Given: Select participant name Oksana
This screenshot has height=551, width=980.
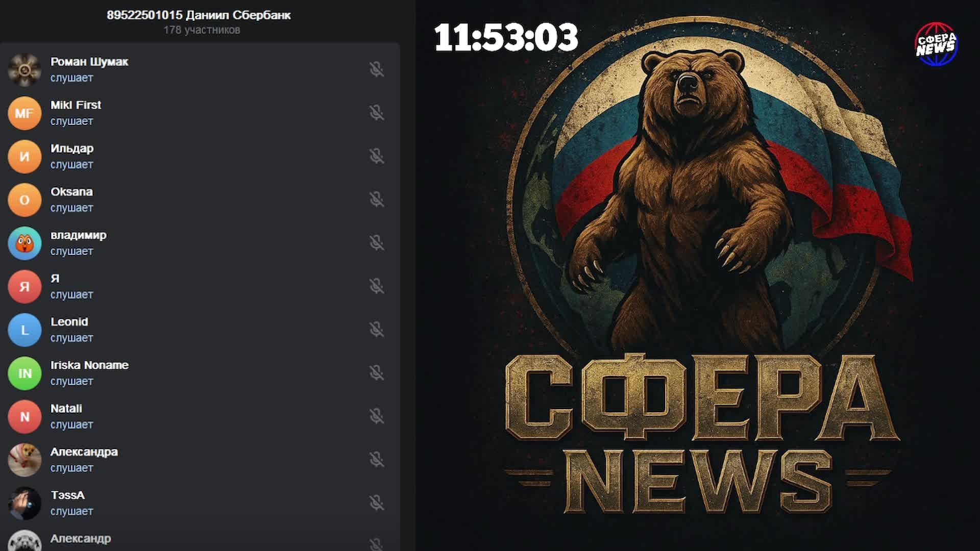Looking at the screenshot, I should pyautogui.click(x=71, y=192).
